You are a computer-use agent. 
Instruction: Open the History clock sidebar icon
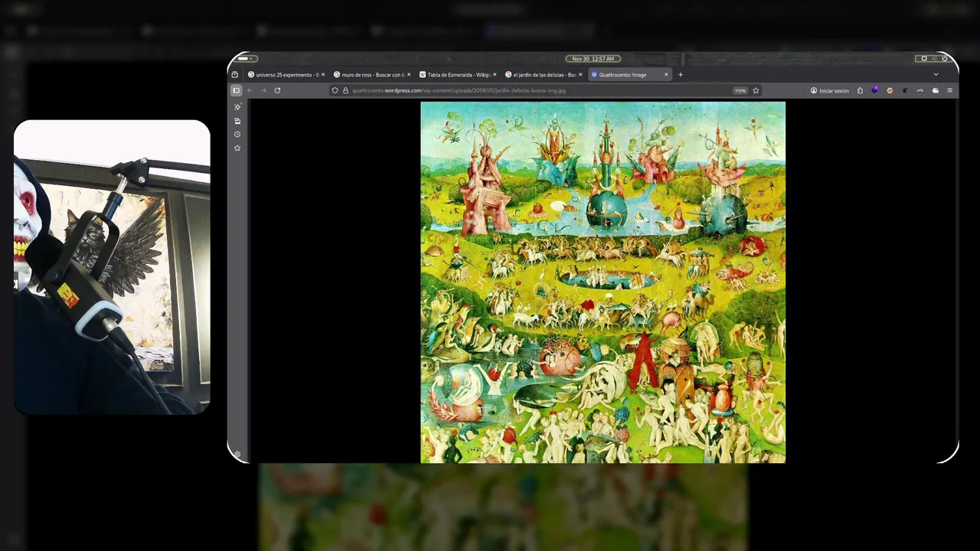coord(237,134)
